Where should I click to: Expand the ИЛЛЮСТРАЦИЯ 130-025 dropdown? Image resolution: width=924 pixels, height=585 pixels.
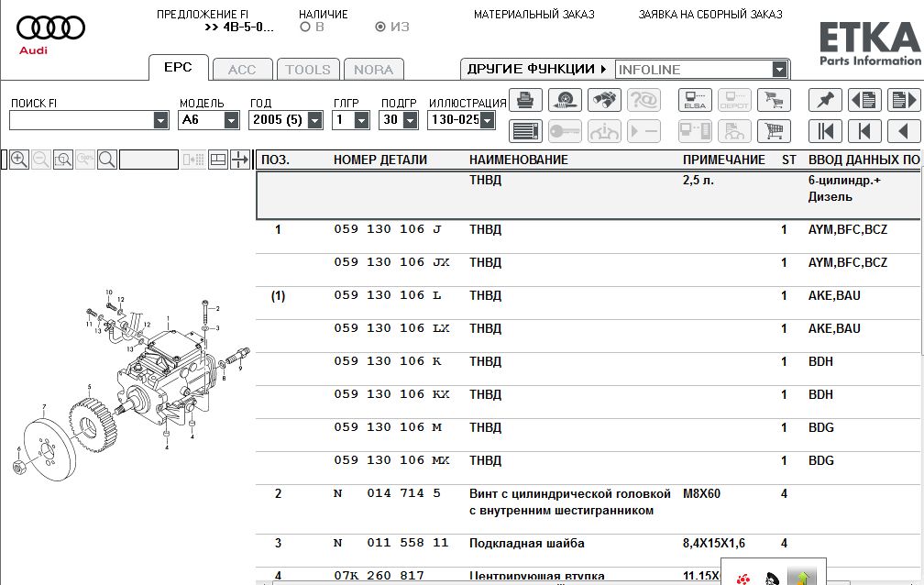point(488,120)
